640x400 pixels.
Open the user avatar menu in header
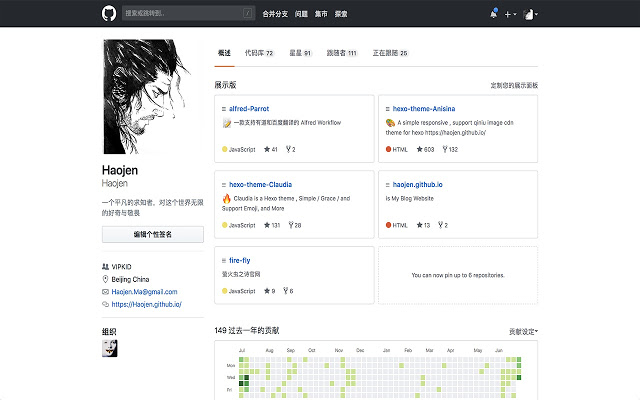pos(533,14)
